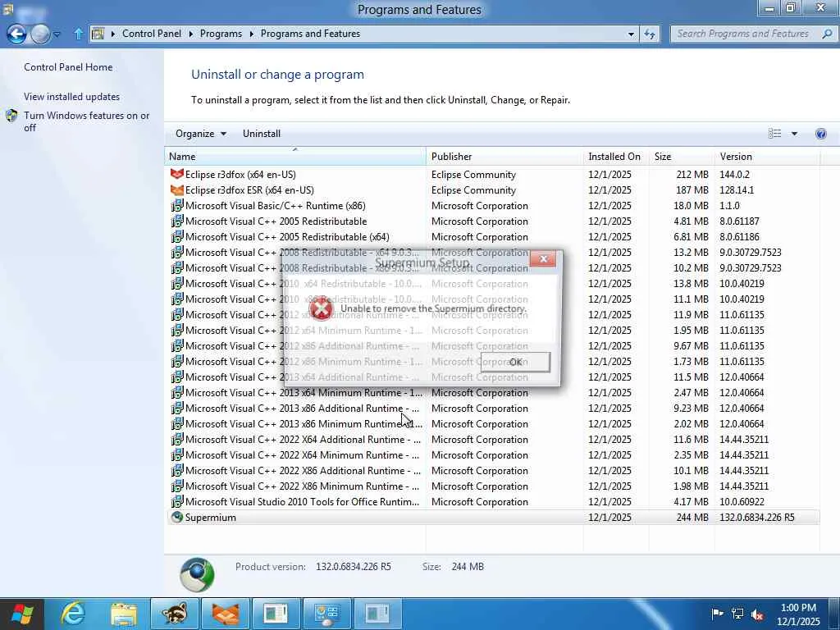Viewport: 840px width, 630px height.
Task: Click the Eclipse r3dfox (x64 en-US) icon
Action: [176, 174]
